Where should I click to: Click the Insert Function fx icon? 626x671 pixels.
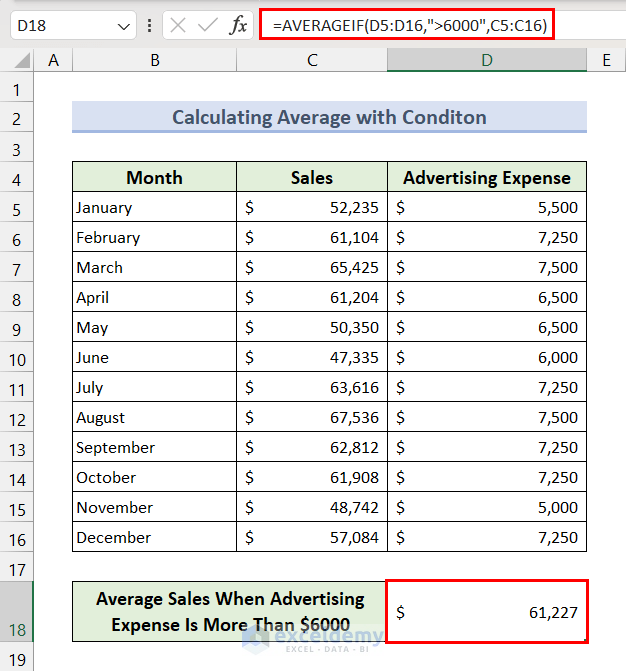tap(238, 26)
